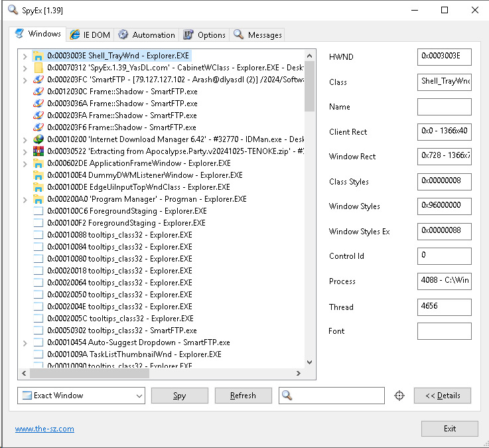The height and width of the screenshot is (448, 489).
Task: Click the SmartFTP icon of the 0x000203F6 row
Action: click(x=38, y=127)
